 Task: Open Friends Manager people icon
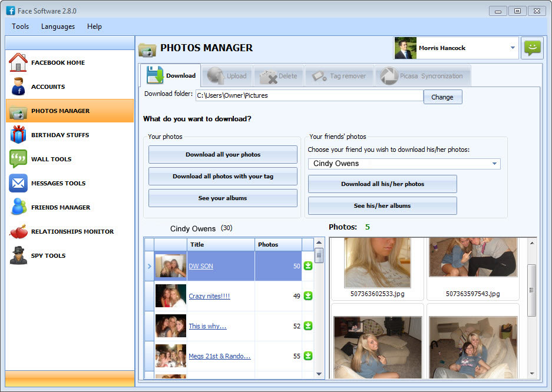point(19,207)
